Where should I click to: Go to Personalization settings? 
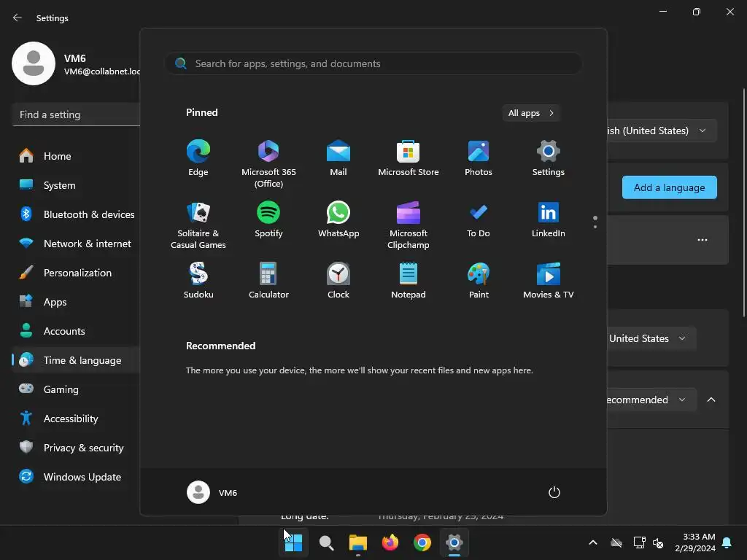(76, 273)
